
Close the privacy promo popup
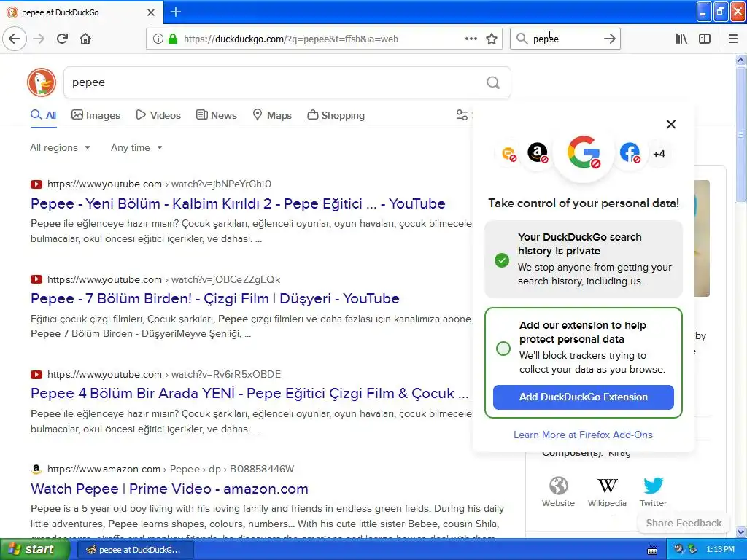pos(671,124)
